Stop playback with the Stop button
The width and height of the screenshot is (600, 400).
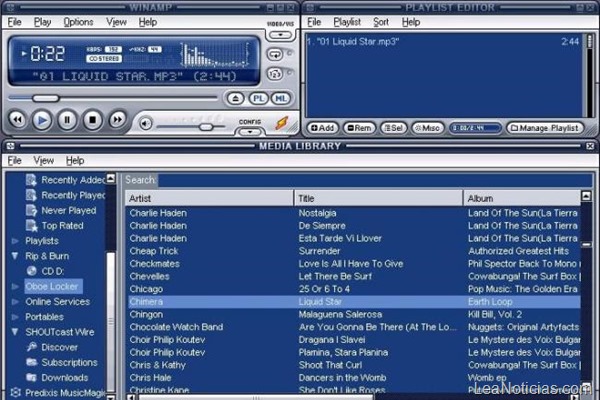click(x=92, y=120)
